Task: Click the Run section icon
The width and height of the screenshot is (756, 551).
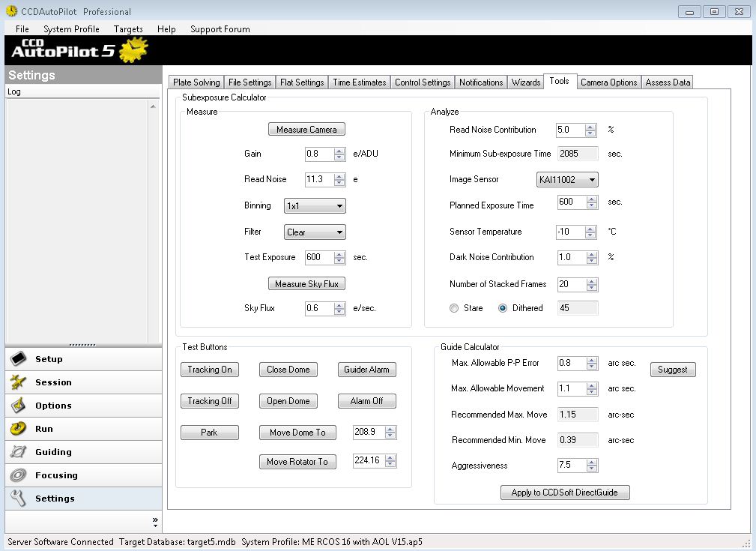Action: point(18,428)
